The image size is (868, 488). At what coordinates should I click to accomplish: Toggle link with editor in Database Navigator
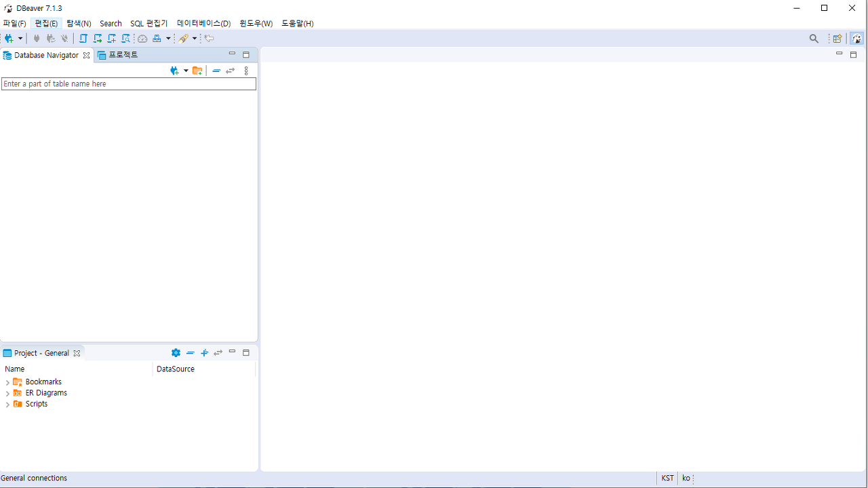click(231, 71)
